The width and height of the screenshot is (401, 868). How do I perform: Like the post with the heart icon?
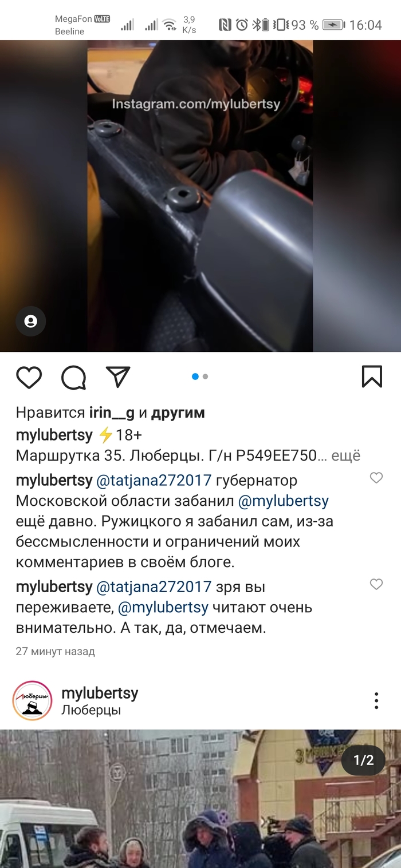(29, 377)
